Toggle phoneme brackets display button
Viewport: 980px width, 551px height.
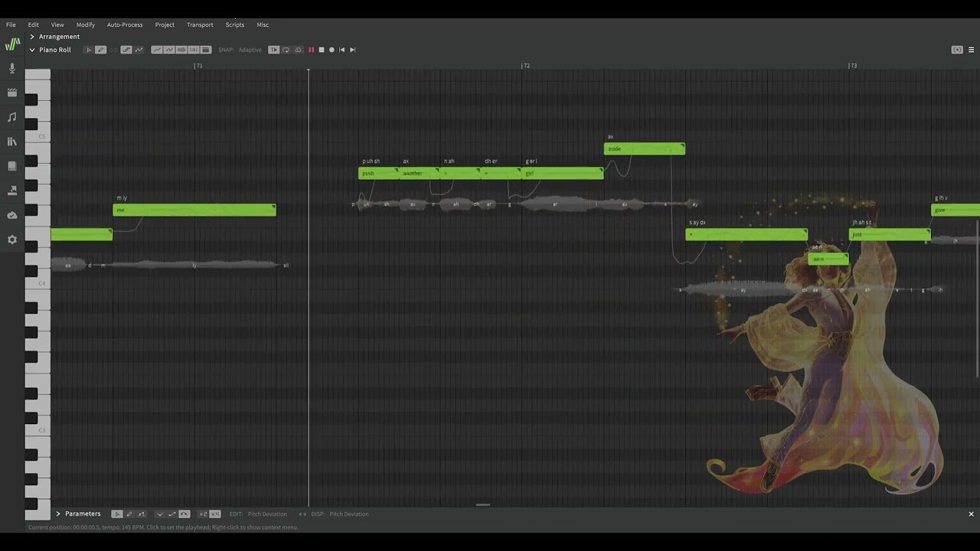point(194,50)
